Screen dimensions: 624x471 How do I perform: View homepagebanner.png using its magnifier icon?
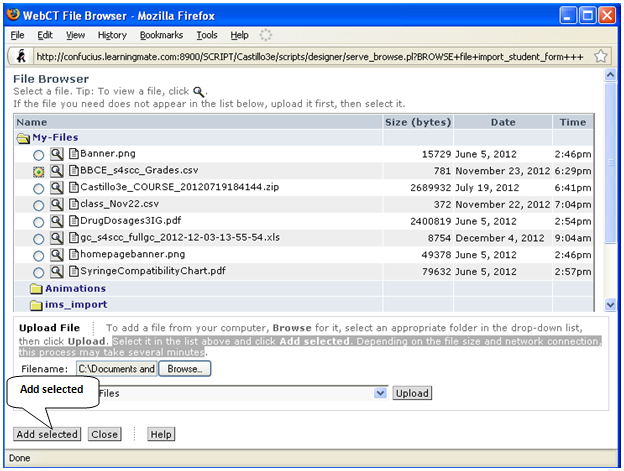click(x=57, y=255)
